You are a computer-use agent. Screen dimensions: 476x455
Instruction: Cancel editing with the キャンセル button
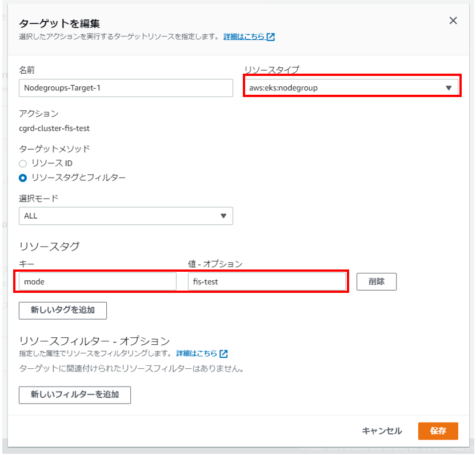pyautogui.click(x=382, y=431)
